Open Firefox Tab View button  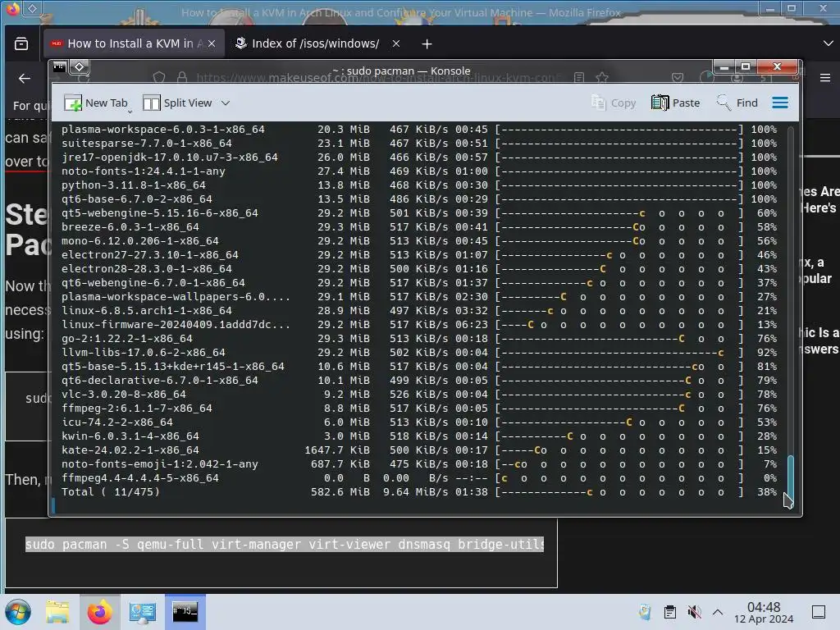coord(21,44)
